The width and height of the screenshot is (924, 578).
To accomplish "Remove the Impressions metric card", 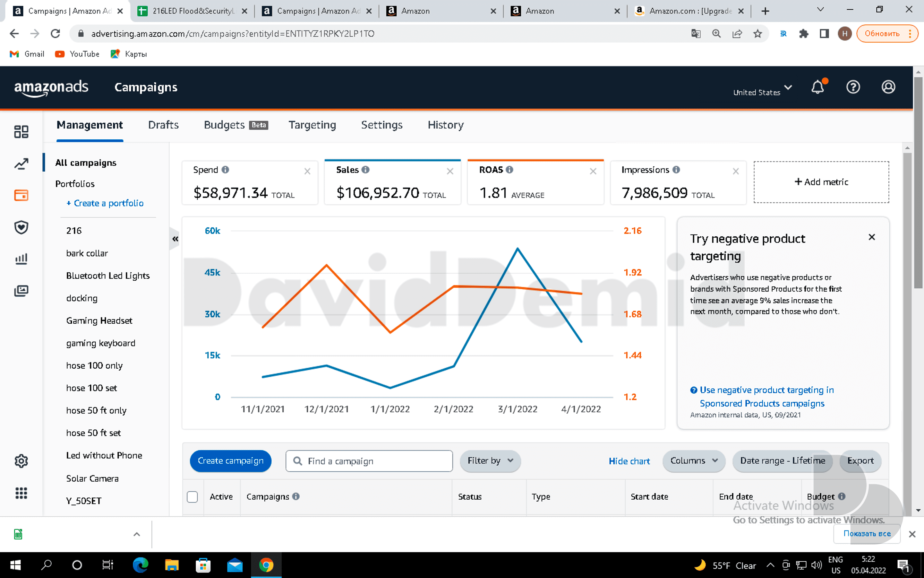I will [736, 171].
